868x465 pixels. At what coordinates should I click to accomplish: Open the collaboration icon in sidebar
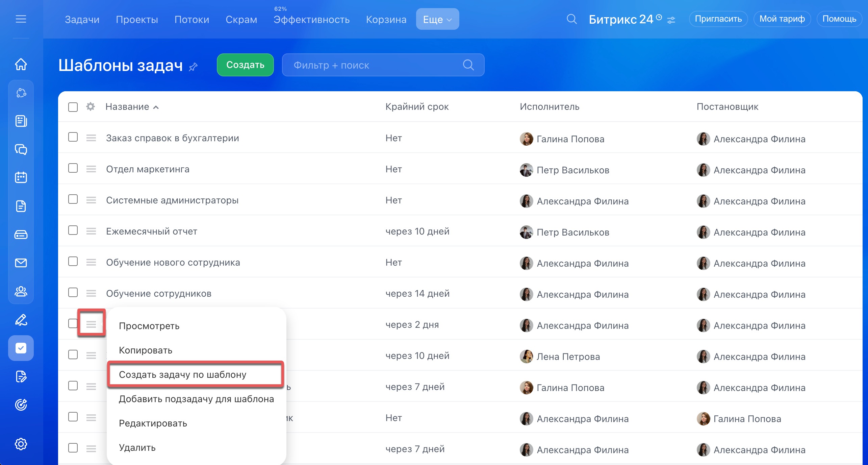point(21,93)
